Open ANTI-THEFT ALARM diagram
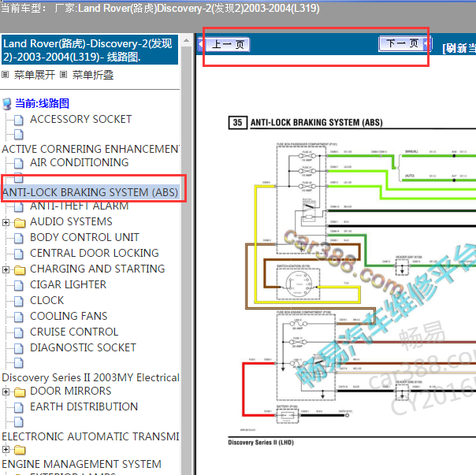This screenshot has width=476, height=475. (x=80, y=206)
